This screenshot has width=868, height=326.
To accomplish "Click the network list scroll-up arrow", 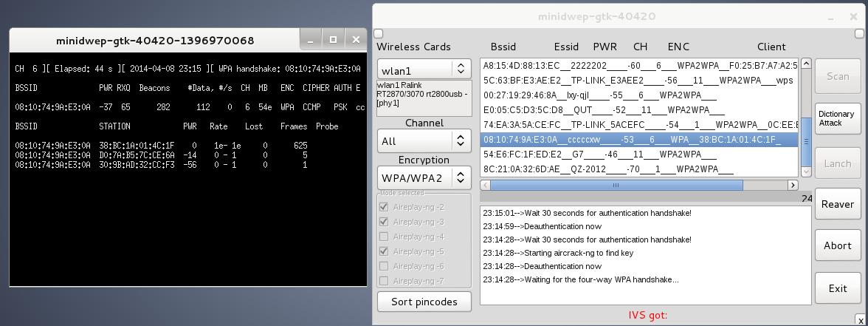I will point(806,64).
